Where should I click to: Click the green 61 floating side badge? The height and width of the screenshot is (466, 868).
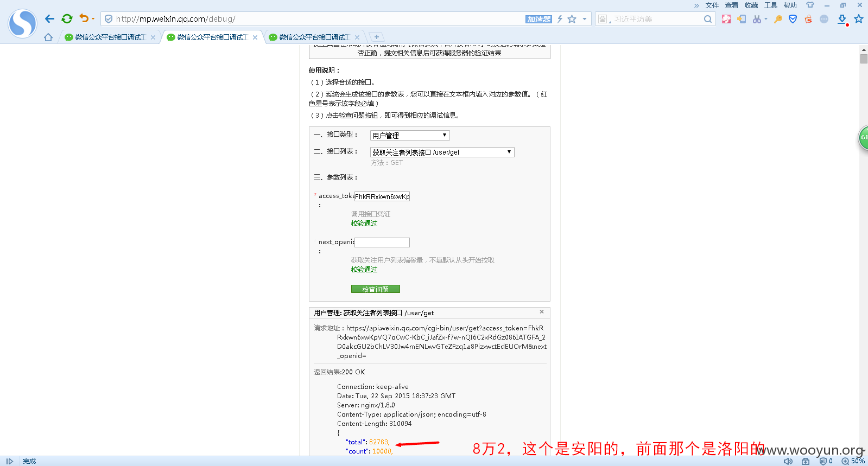(x=863, y=137)
